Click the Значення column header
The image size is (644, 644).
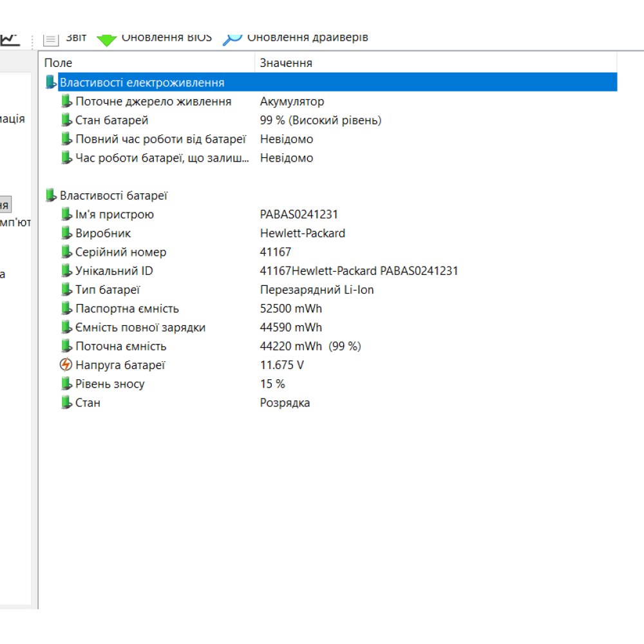pos(286,62)
